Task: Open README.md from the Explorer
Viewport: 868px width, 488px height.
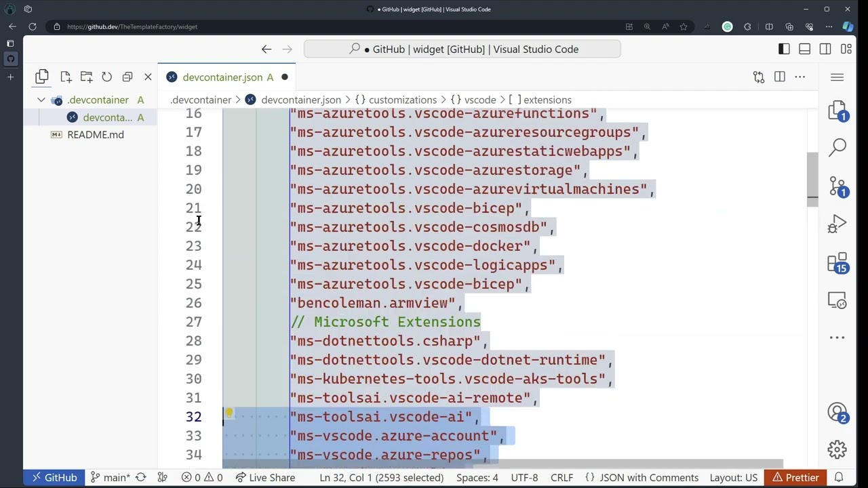Action: 90,134
